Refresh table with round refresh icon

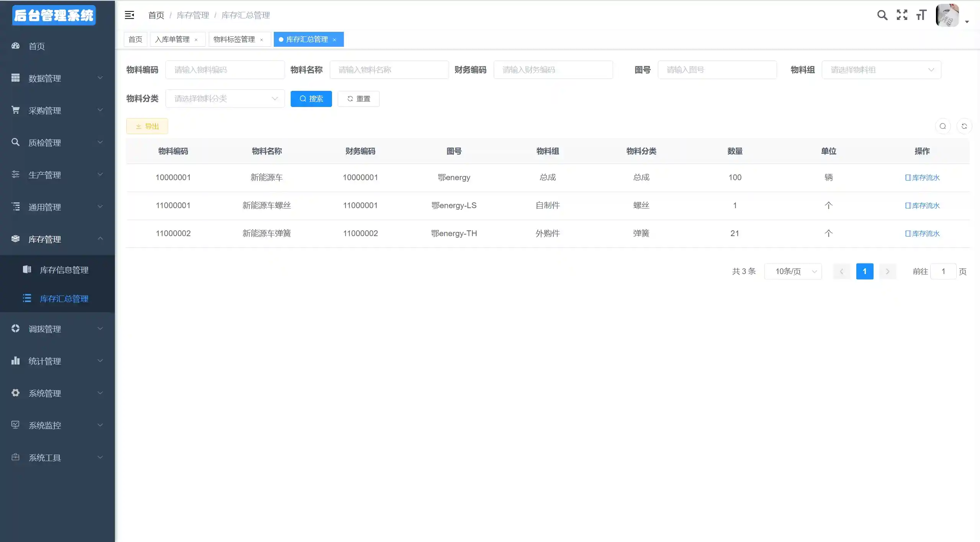964,126
